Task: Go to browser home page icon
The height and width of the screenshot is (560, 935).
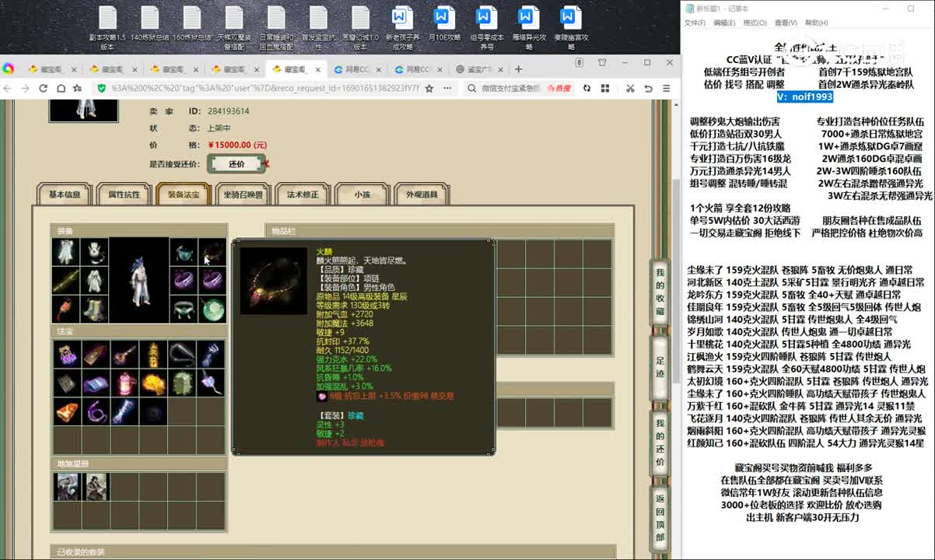Action: coord(60,88)
